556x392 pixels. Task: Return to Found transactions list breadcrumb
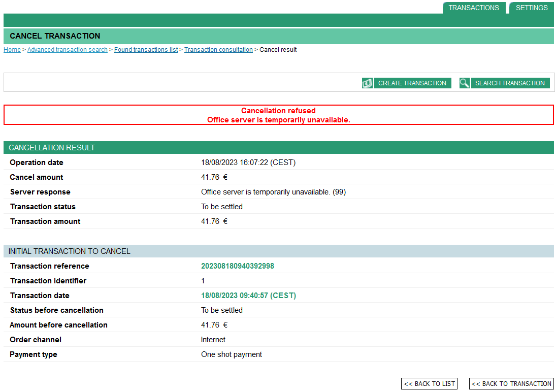point(146,50)
